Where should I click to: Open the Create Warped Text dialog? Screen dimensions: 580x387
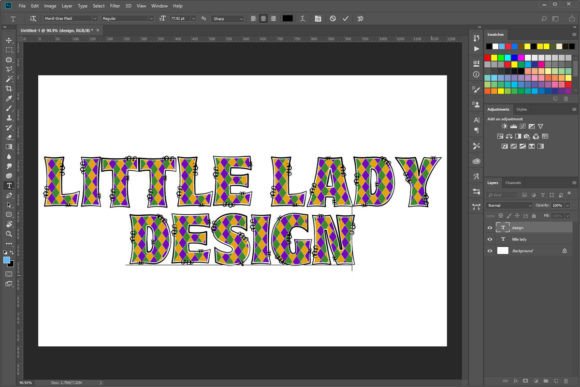[302, 18]
